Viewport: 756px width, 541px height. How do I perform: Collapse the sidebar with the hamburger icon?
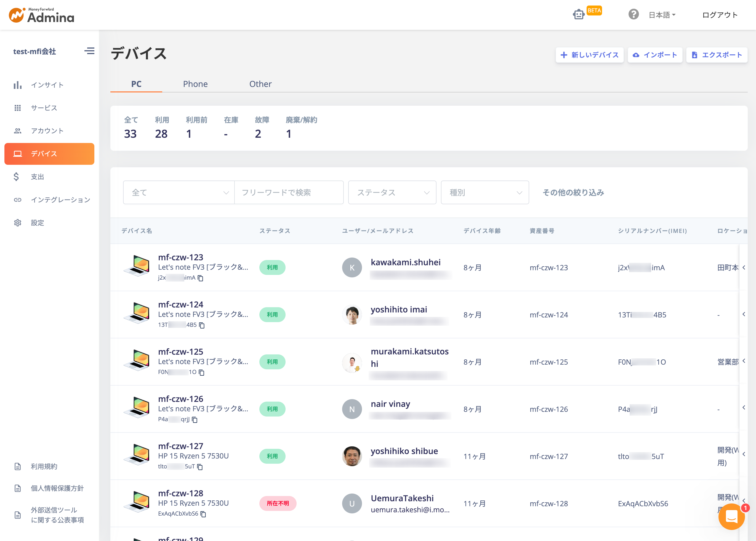pos(89,51)
